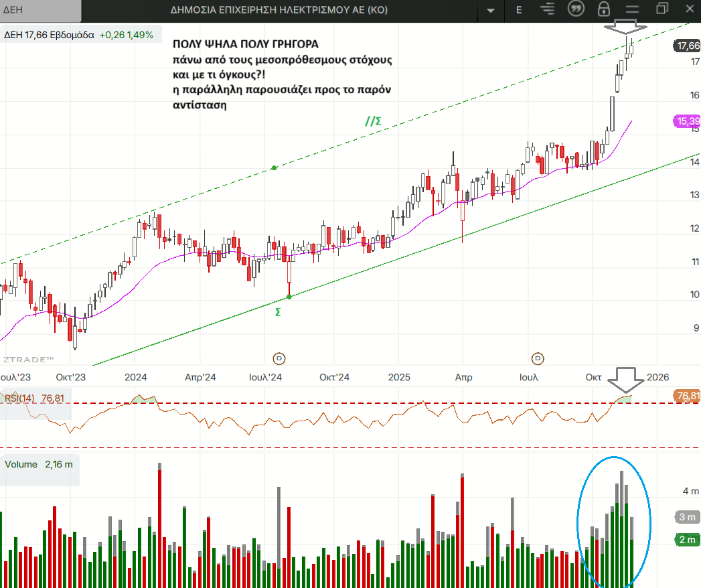Click the orange 76,81 RSI value tag
The height and width of the screenshot is (588, 701).
click(x=687, y=396)
